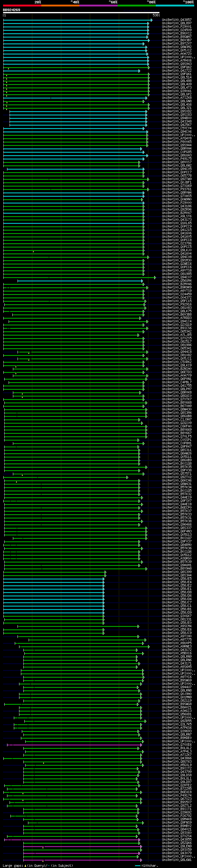Click the cyan ~100% identity legend segment

(x=175, y=6)
